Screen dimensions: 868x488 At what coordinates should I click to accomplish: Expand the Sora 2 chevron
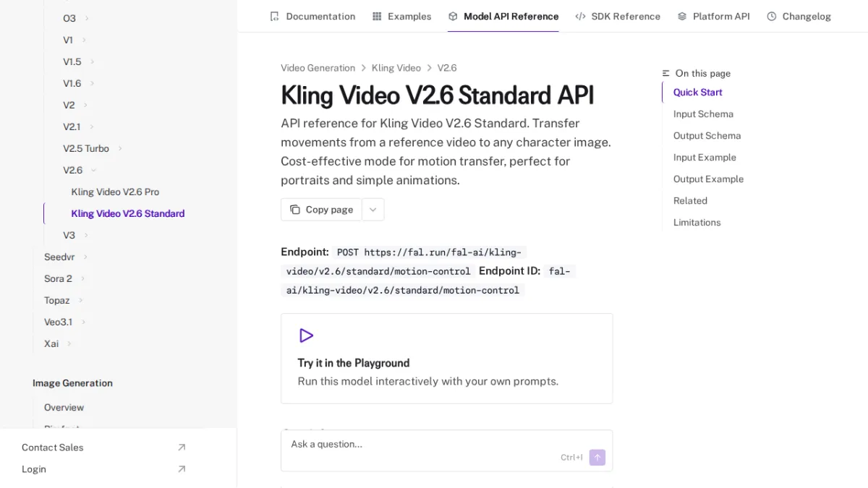tap(83, 278)
